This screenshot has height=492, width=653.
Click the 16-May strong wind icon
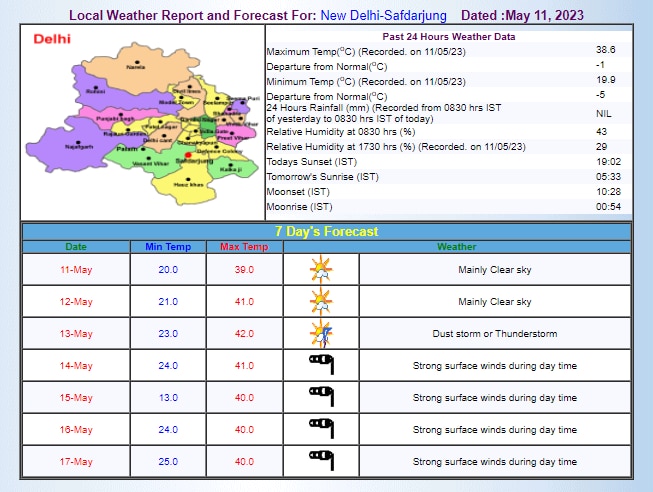pos(321,429)
